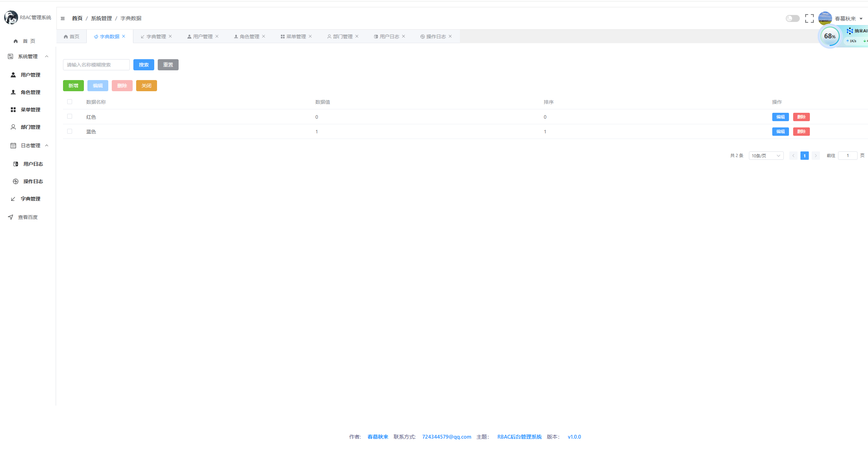This screenshot has width=868, height=455.
Task: Click the RBAC system logo
Action: 11,17
